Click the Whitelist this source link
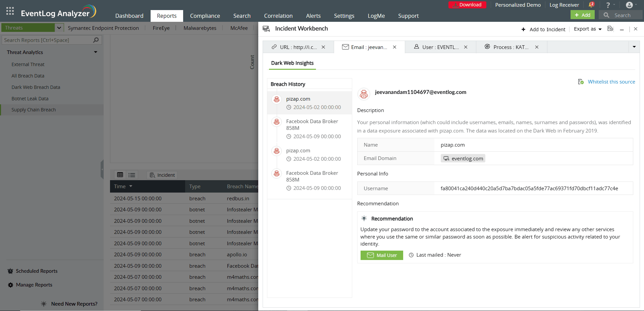The image size is (644, 311). pyautogui.click(x=611, y=82)
